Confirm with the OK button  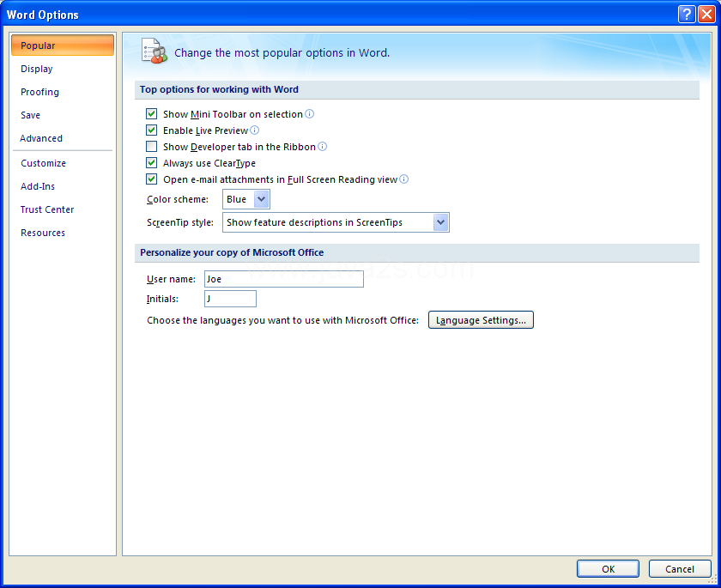[608, 569]
